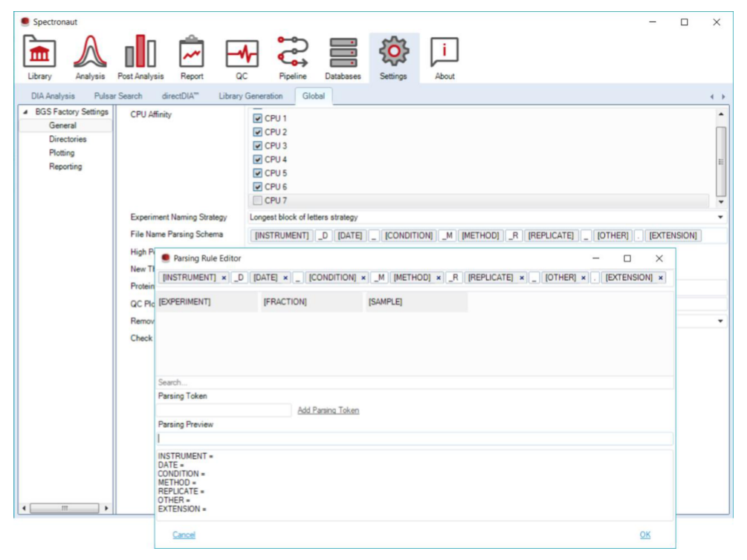Maximize the Parsing Rule Editor dialog
This screenshot has width=747, height=560.
[x=627, y=258]
